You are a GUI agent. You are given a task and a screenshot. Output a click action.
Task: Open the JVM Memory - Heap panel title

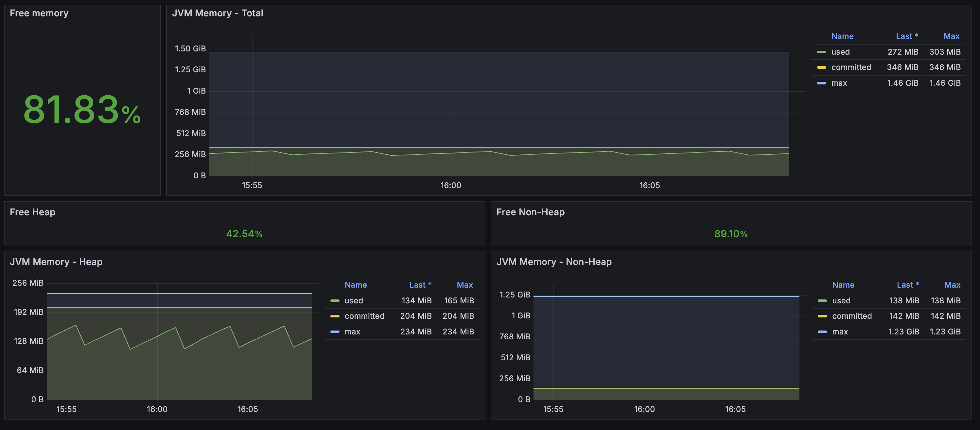(56, 262)
